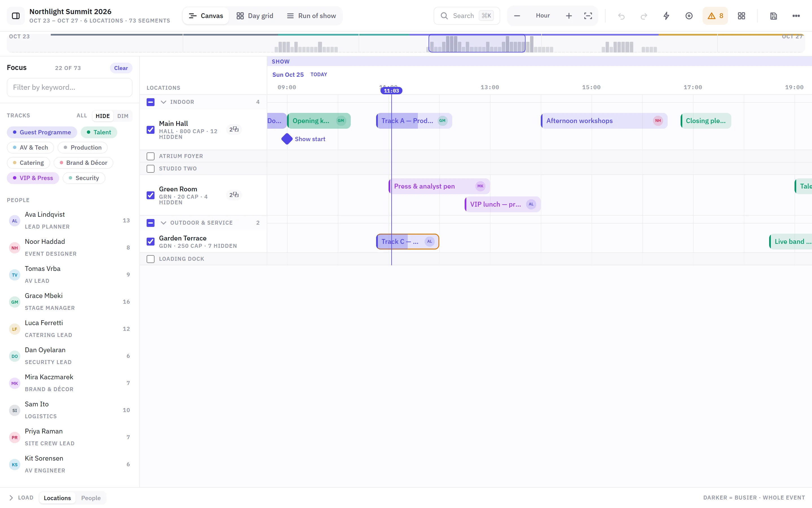Screen dimensions: 812x508
Task: Collapse the Outdoor & Service group
Action: [x=164, y=223]
